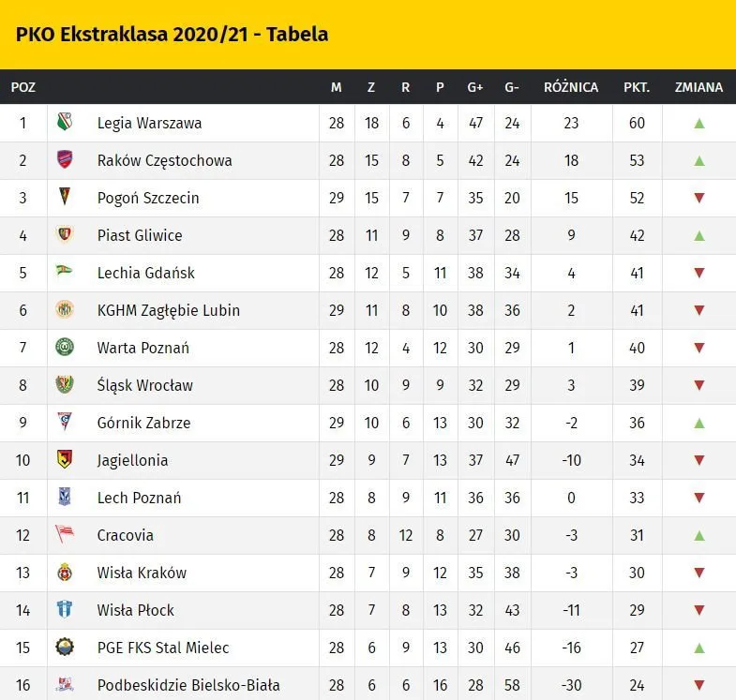
Task: Click Legia Warszawa's green up arrow
Action: tap(698, 123)
